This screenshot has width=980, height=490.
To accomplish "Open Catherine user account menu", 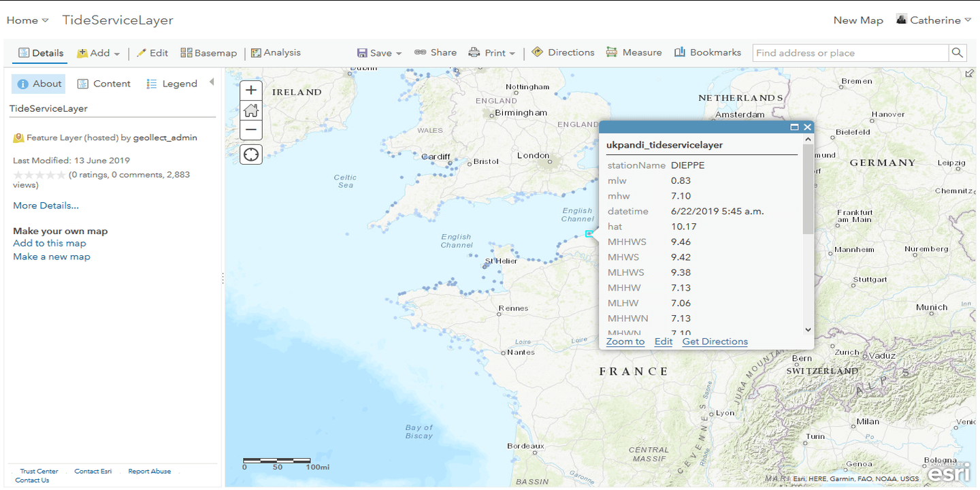I will [934, 20].
